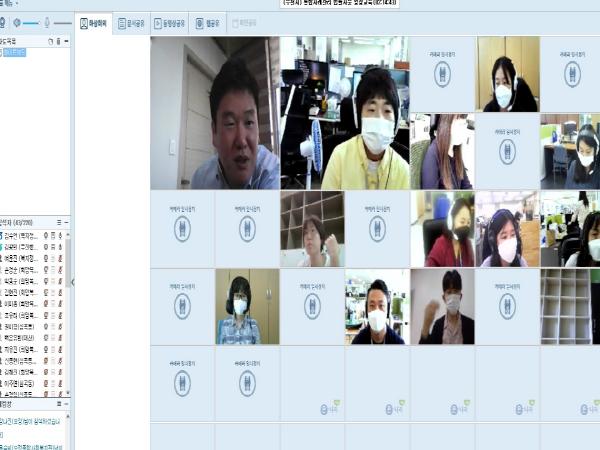Select the highlighted item in document list
600x450 pixels.
pyautogui.click(x=14, y=52)
